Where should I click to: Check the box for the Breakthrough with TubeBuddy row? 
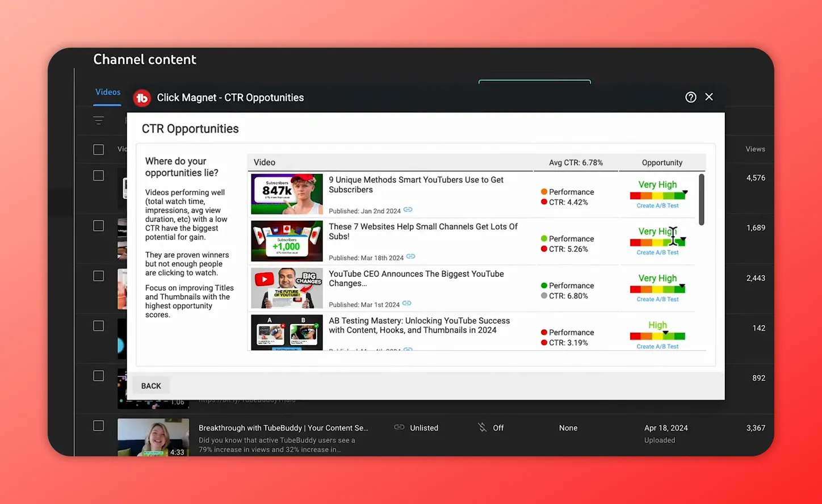tap(98, 426)
